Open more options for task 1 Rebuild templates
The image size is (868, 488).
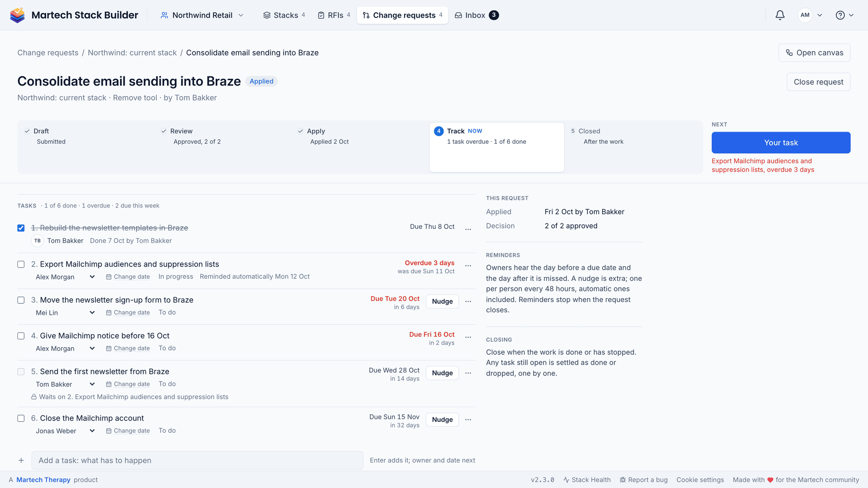(468, 229)
